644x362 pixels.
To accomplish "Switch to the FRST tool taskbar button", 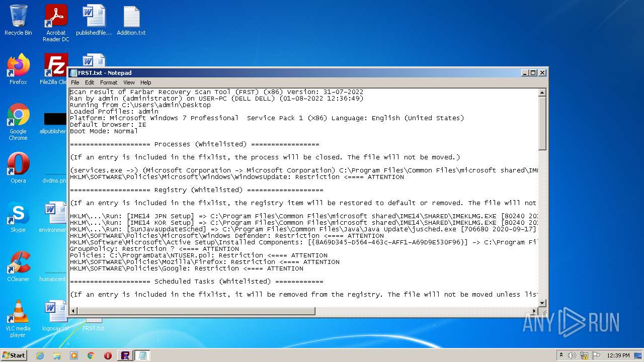I will pyautogui.click(x=125, y=355).
